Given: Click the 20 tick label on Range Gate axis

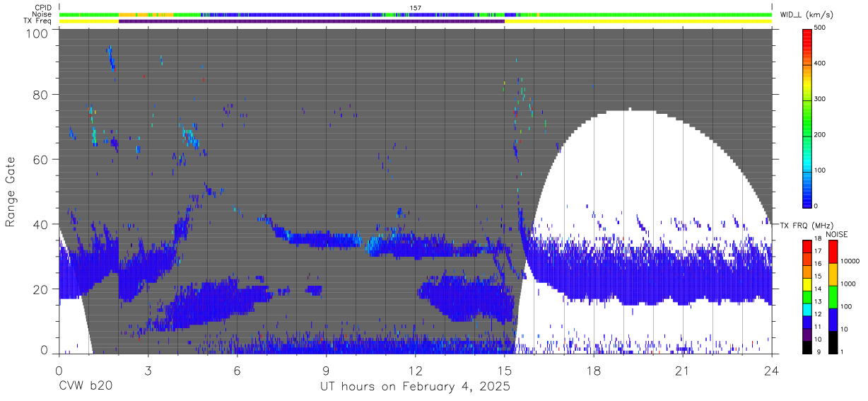Looking at the screenshot, I should coord(40,289).
